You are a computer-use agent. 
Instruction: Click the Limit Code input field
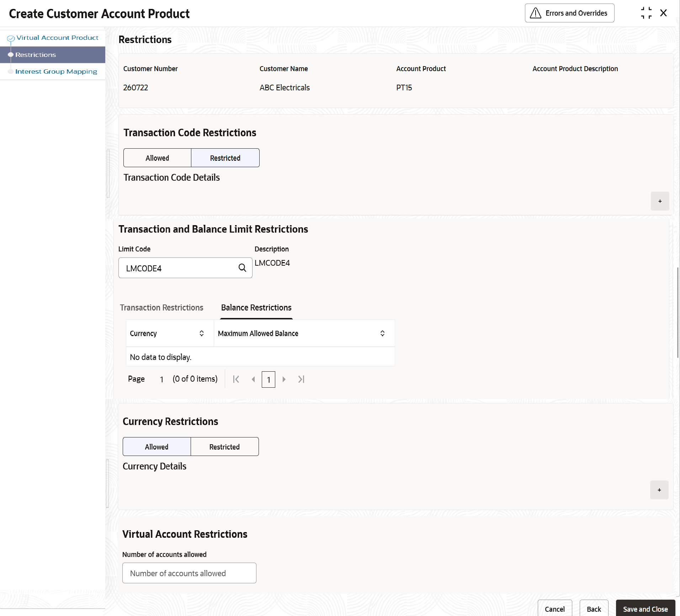185,268
